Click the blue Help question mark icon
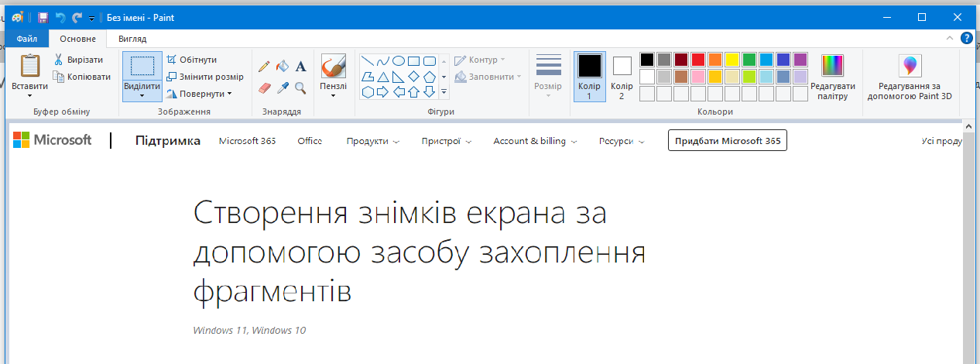 pyautogui.click(x=967, y=38)
